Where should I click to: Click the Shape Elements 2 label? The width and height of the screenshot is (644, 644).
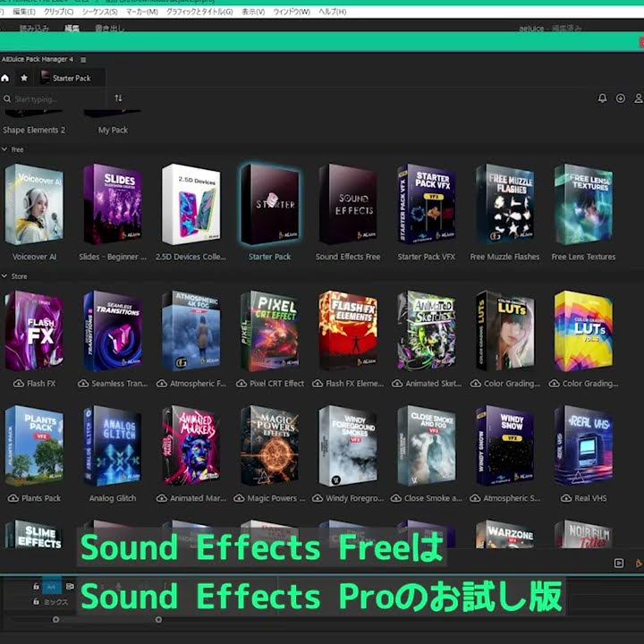[34, 130]
